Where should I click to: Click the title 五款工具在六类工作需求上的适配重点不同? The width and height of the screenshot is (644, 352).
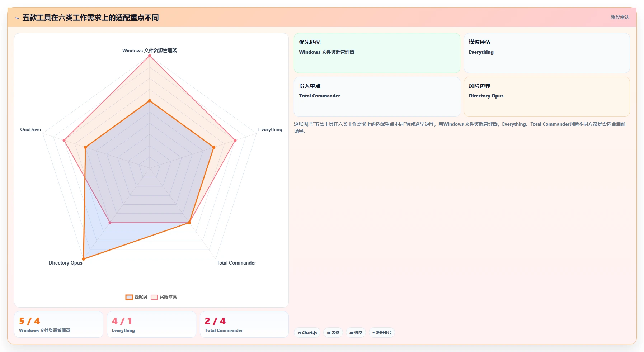(x=90, y=18)
